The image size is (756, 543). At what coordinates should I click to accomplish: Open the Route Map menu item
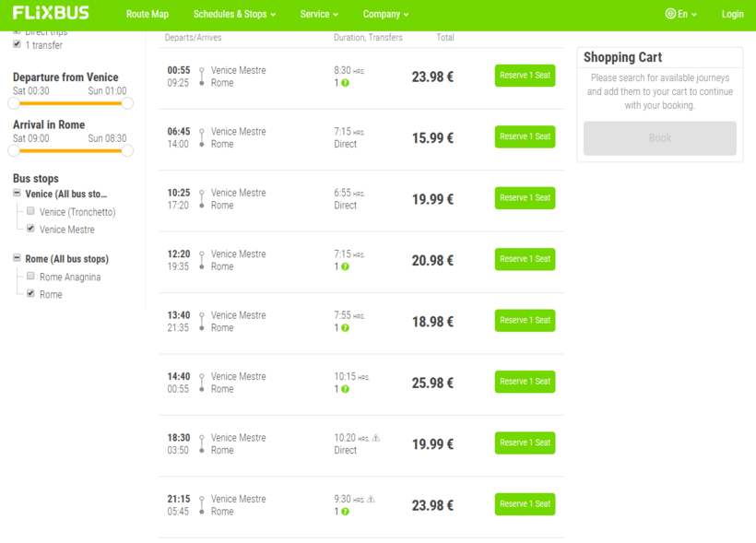click(148, 15)
